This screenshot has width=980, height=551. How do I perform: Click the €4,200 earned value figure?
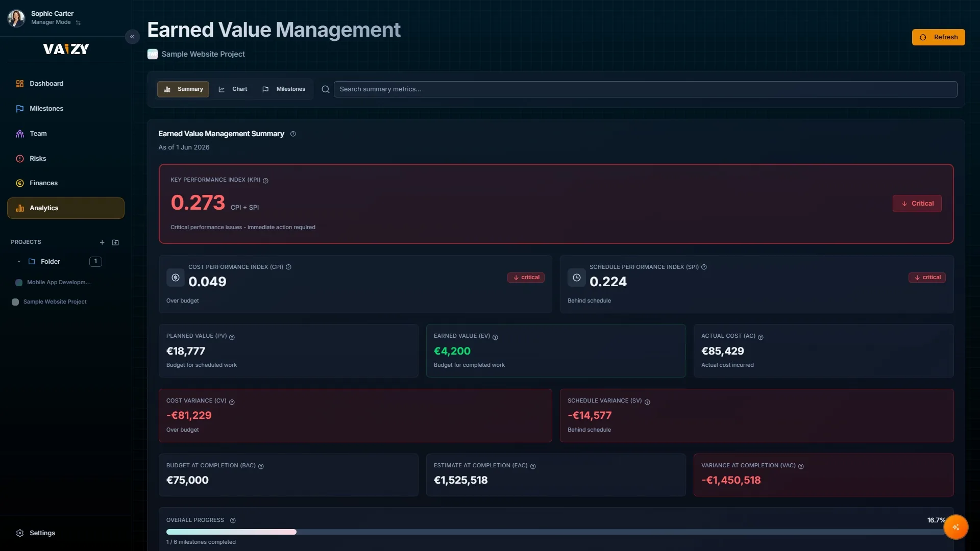tap(452, 351)
